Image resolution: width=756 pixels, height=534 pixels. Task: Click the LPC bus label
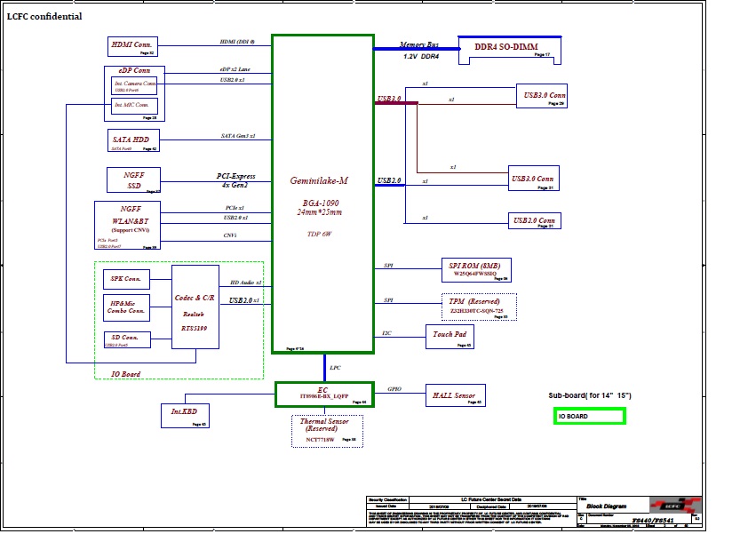coord(335,368)
